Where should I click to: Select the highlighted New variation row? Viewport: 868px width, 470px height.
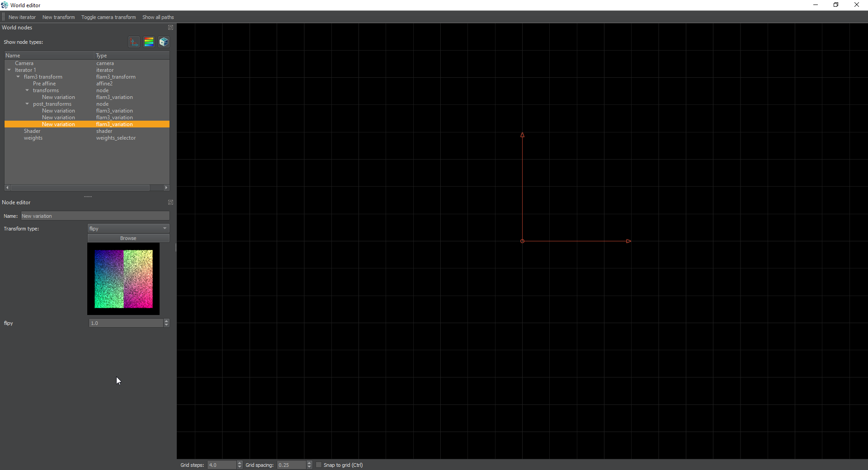point(87,124)
